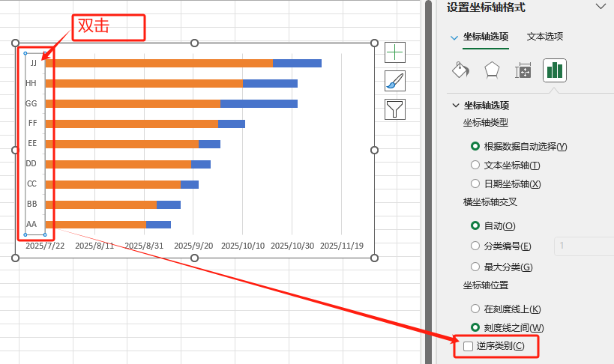Check the 逆序类别(C) checkbox
Image resolution: width=614 pixels, height=364 pixels.
click(x=468, y=346)
